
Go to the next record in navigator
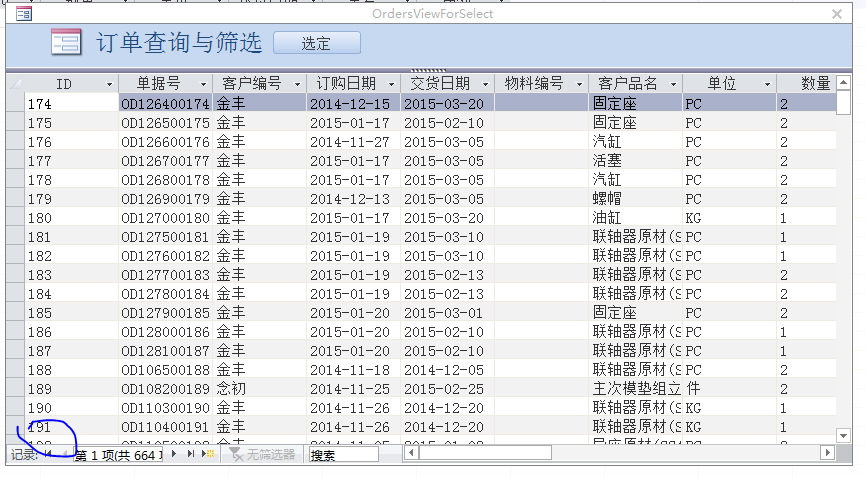point(173,454)
